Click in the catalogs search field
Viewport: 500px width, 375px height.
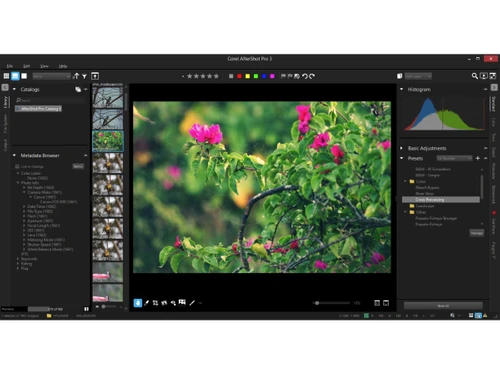50,100
